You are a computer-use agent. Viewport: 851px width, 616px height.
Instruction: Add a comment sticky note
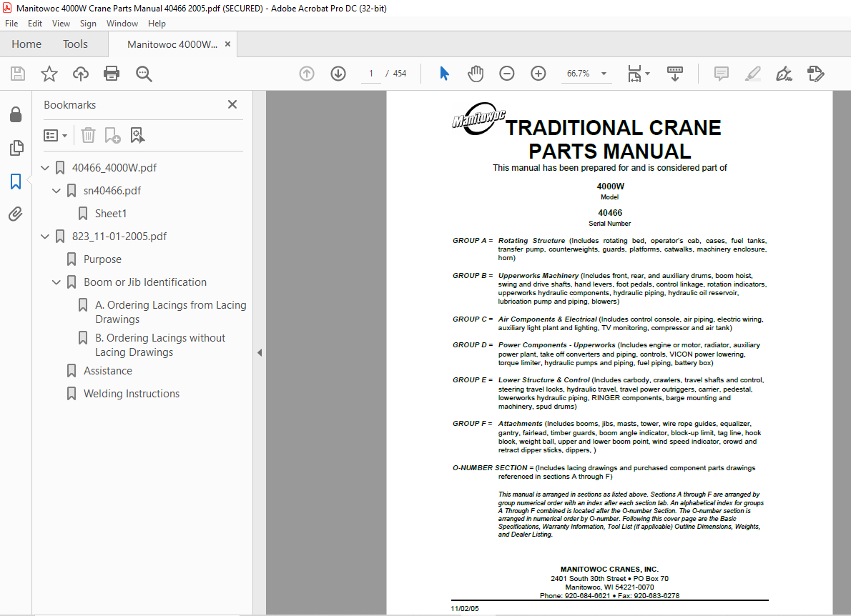click(722, 74)
